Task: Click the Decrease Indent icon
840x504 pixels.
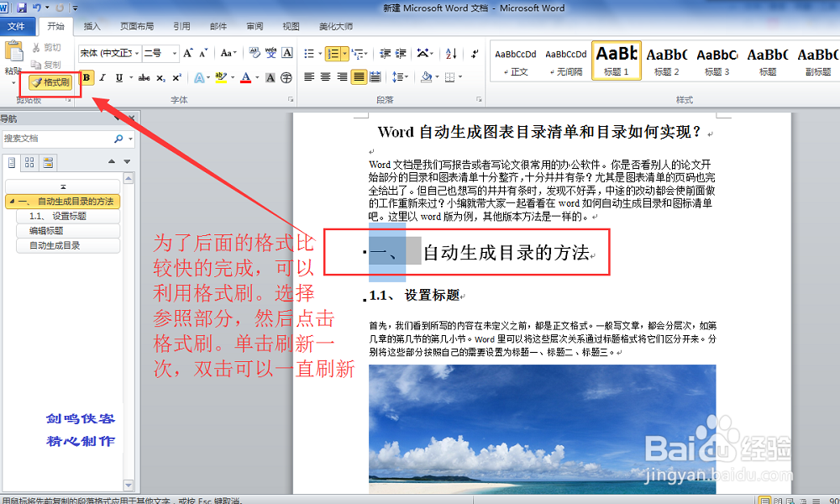Action: click(x=385, y=53)
